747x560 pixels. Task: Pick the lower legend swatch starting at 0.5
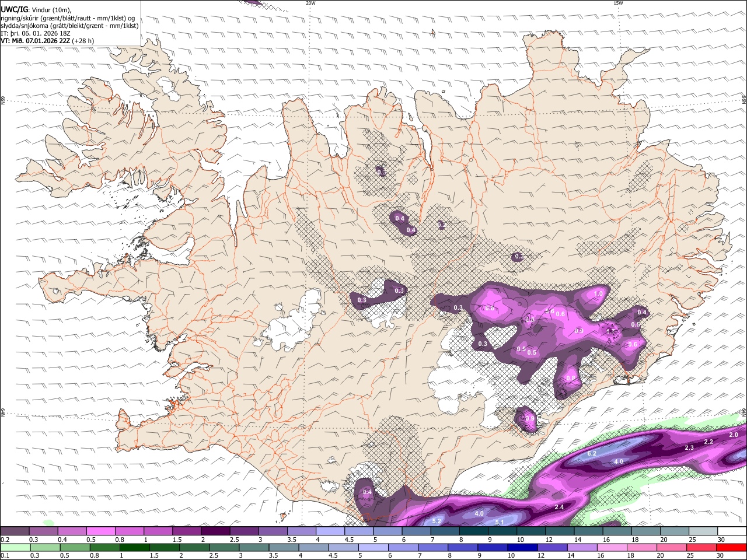75,547
